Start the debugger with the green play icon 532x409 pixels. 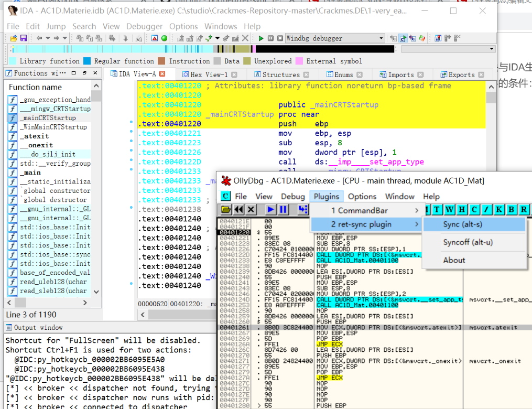pos(260,38)
